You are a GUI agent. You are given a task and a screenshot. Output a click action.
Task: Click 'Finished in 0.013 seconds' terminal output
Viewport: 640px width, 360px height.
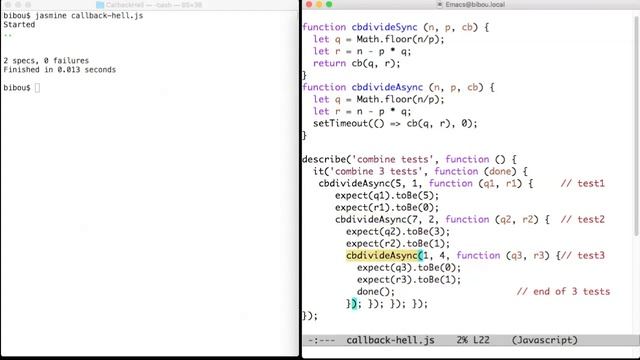[60, 70]
